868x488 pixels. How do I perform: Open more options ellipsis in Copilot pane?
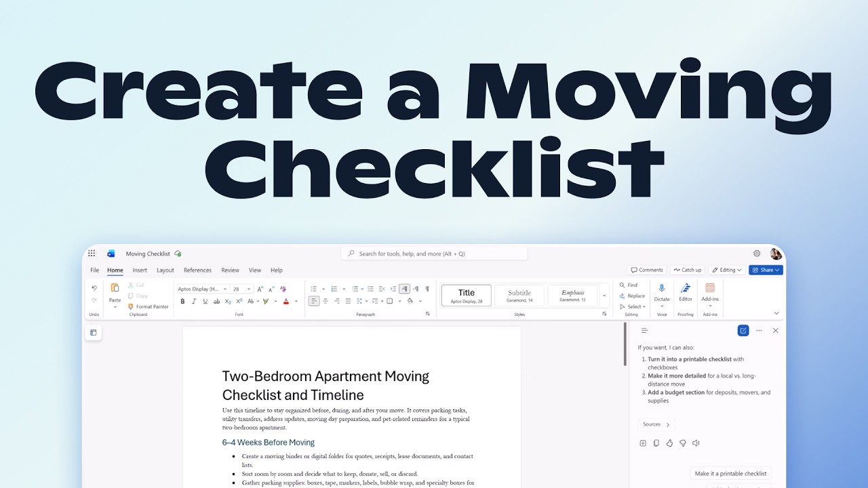point(759,331)
